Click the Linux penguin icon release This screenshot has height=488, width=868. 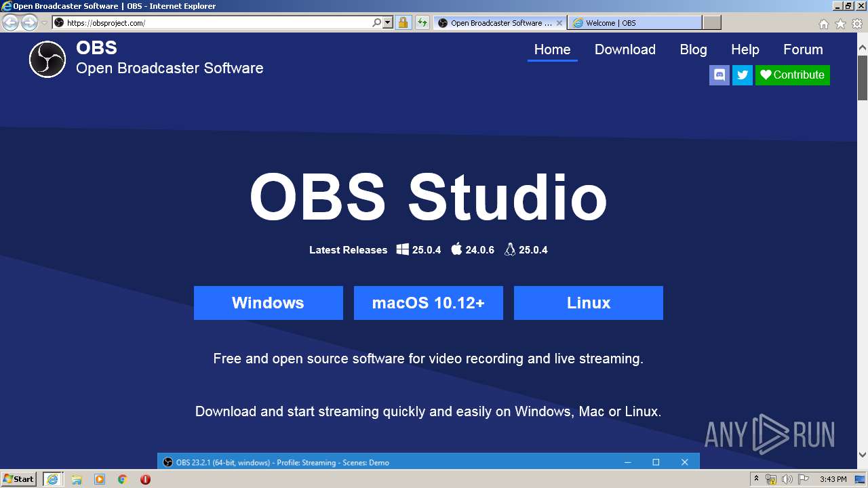click(510, 249)
